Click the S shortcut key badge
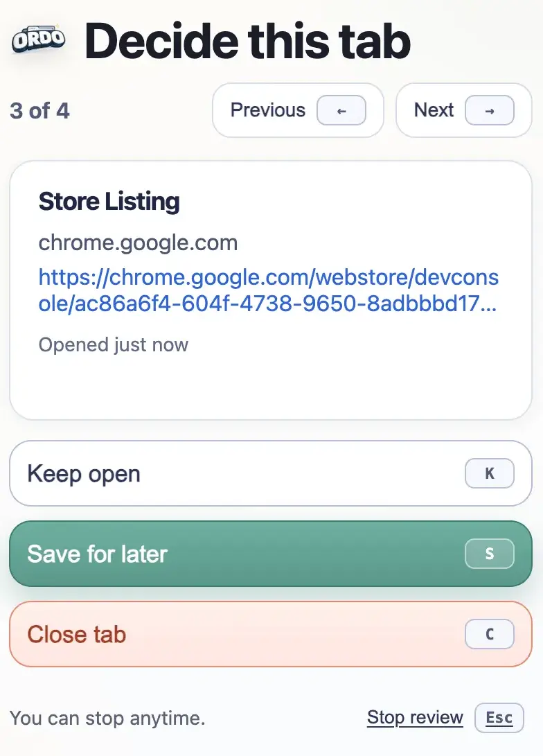This screenshot has width=543, height=756. coord(489,554)
